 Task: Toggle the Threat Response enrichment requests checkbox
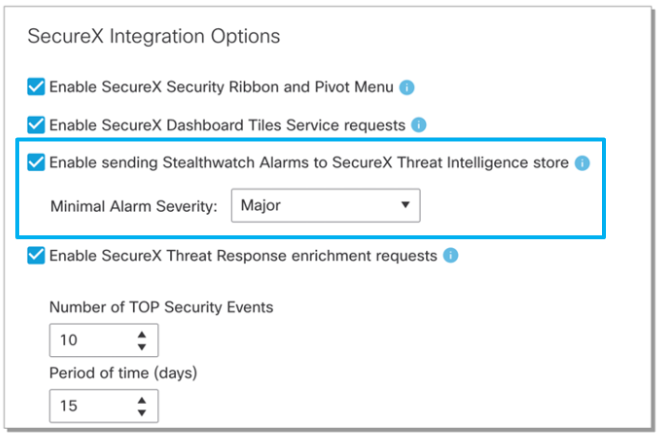click(x=36, y=256)
